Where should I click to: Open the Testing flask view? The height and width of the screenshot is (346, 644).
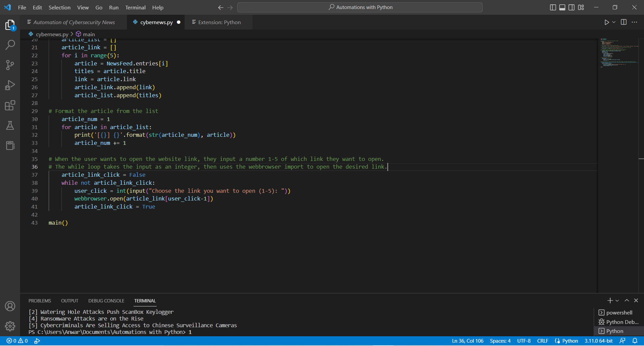(x=10, y=125)
